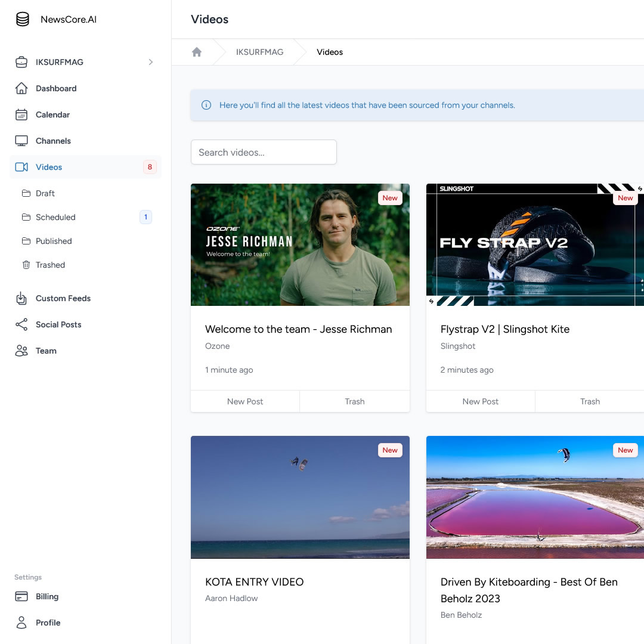Image resolution: width=644 pixels, height=644 pixels.
Task: Open the Billing card icon
Action: click(x=21, y=596)
